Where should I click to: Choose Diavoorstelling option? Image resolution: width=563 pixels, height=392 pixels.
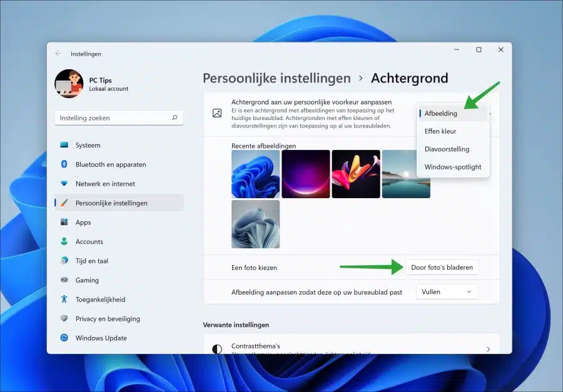[x=453, y=149]
